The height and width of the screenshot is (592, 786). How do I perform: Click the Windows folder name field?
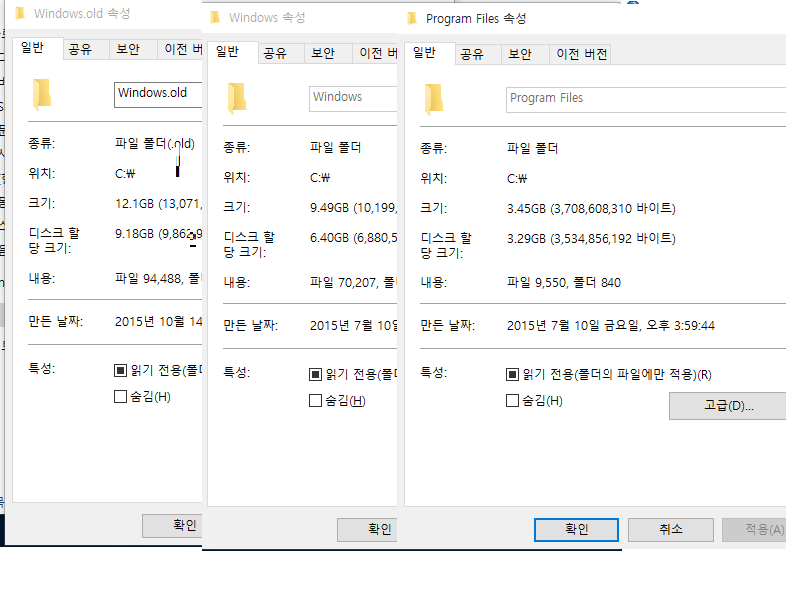353,98
